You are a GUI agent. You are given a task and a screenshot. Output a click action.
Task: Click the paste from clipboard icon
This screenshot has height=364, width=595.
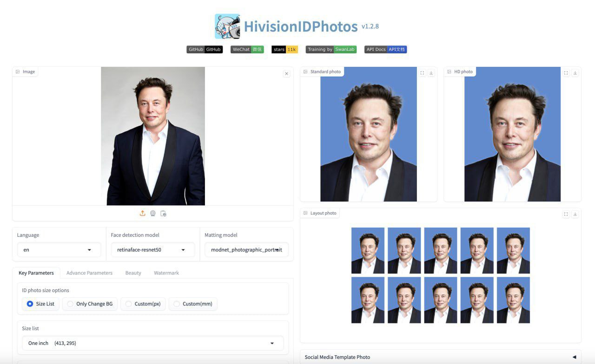tap(163, 213)
